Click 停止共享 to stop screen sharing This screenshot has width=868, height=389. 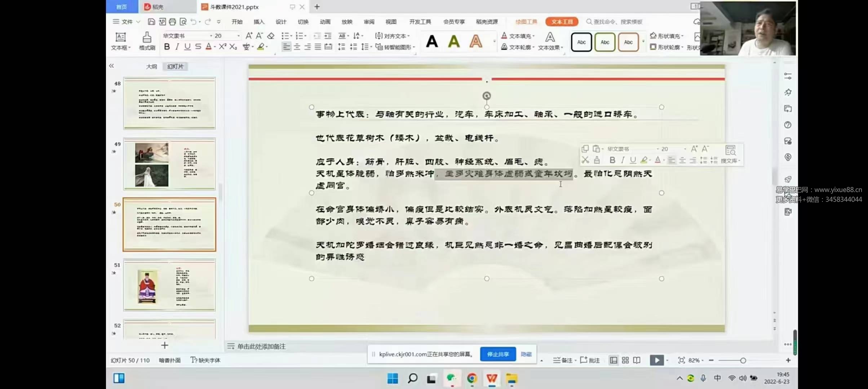click(497, 354)
